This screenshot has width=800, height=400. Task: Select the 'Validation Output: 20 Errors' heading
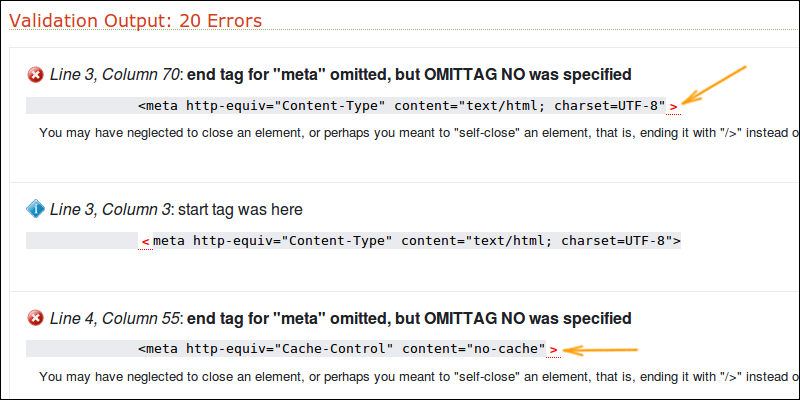tap(136, 21)
